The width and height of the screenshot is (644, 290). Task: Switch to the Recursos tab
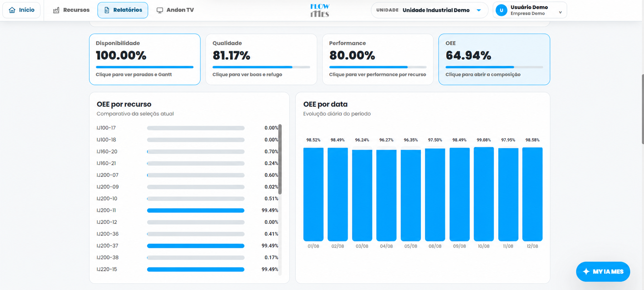71,10
